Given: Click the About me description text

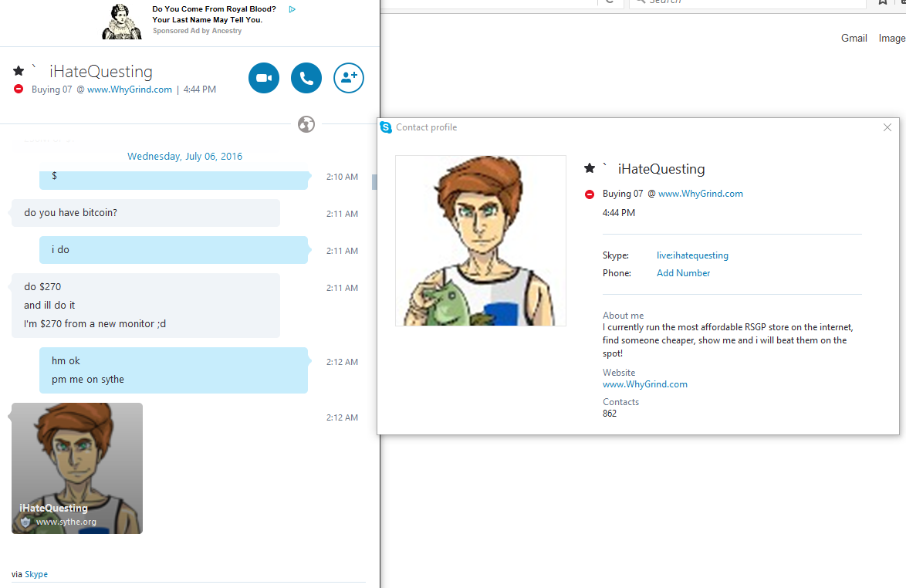Looking at the screenshot, I should 728,340.
